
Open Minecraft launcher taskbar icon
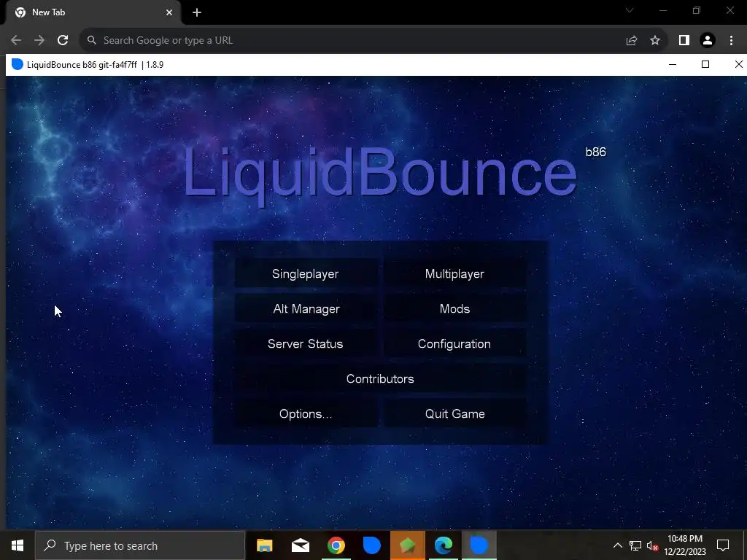point(407,545)
